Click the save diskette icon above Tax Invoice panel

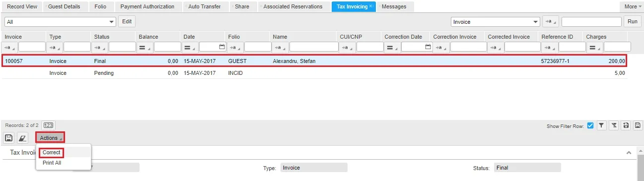[8, 138]
